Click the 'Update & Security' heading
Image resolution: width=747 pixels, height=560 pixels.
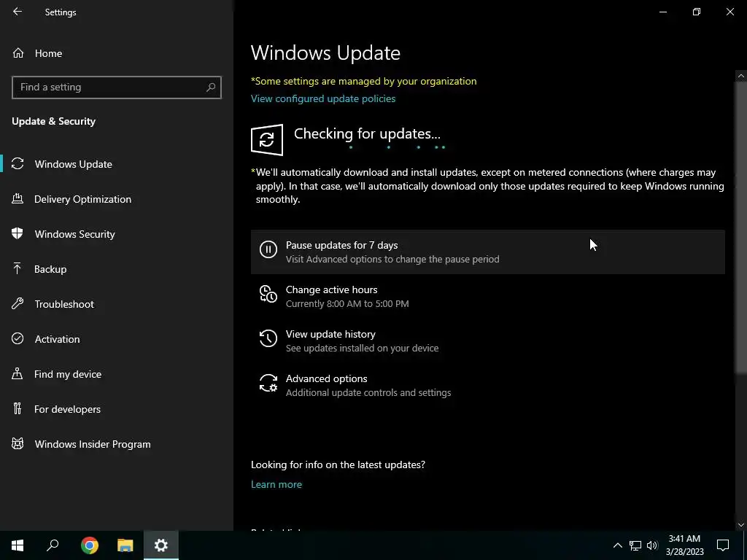point(53,121)
